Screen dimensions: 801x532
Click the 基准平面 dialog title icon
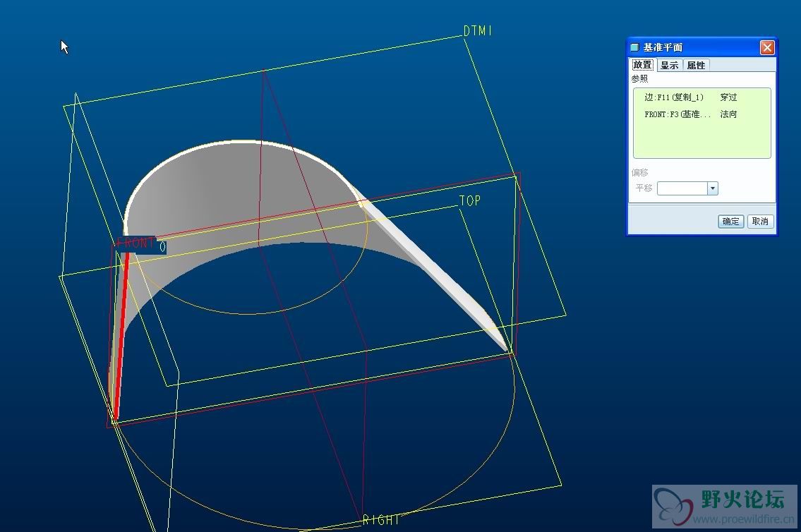click(x=634, y=47)
